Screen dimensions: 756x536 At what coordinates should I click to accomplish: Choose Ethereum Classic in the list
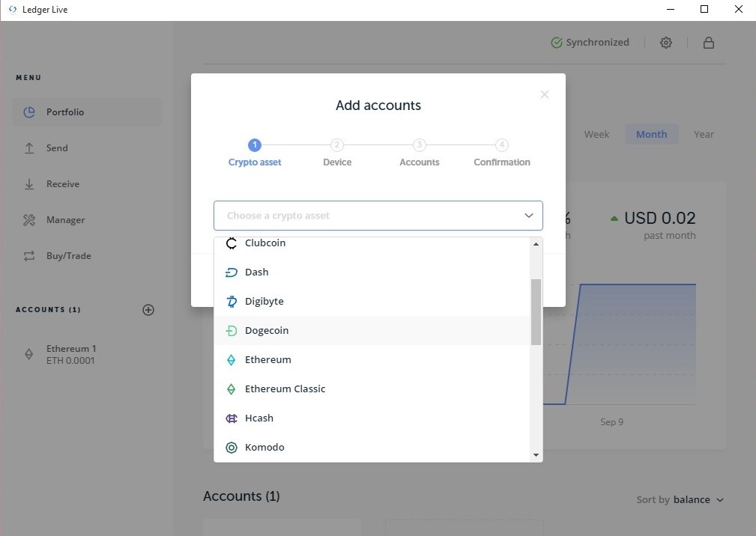(x=285, y=389)
